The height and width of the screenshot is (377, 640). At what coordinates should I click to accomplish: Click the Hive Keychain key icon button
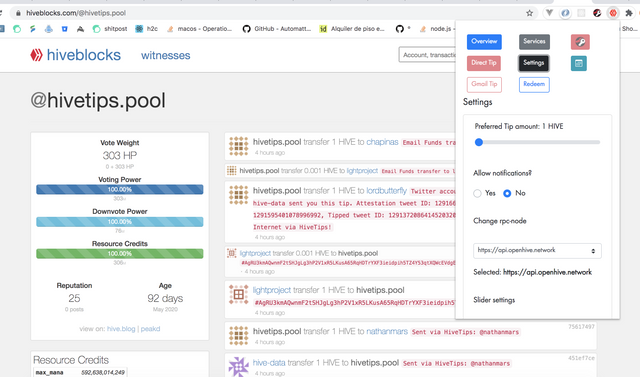point(580,42)
